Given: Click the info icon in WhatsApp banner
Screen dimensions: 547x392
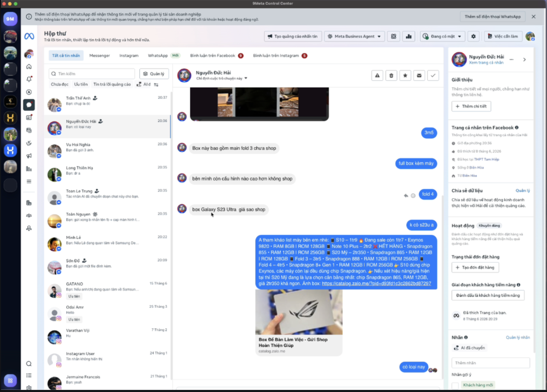Looking at the screenshot, I should click(x=29, y=17).
